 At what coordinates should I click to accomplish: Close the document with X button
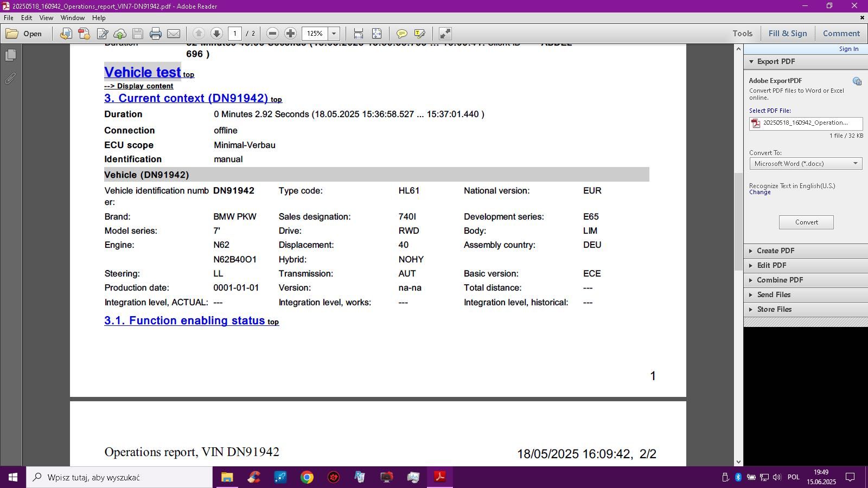tap(862, 18)
